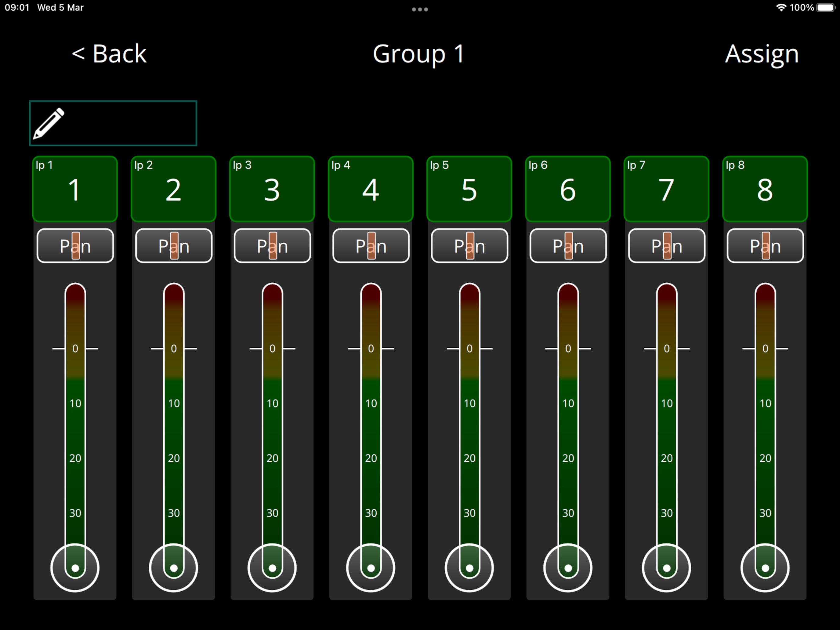Image resolution: width=840 pixels, height=630 pixels.
Task: Select channel 4 Ip 4 button
Action: tap(371, 189)
